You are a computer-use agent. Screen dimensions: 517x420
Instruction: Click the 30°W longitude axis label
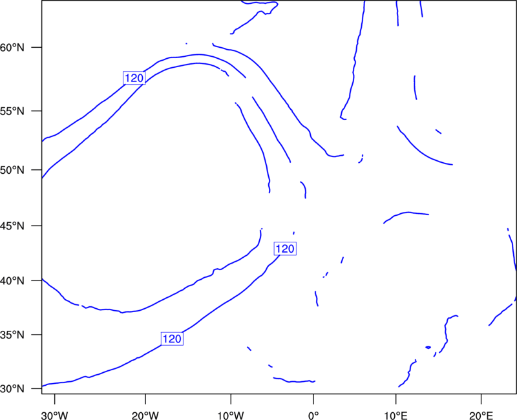coord(55,415)
